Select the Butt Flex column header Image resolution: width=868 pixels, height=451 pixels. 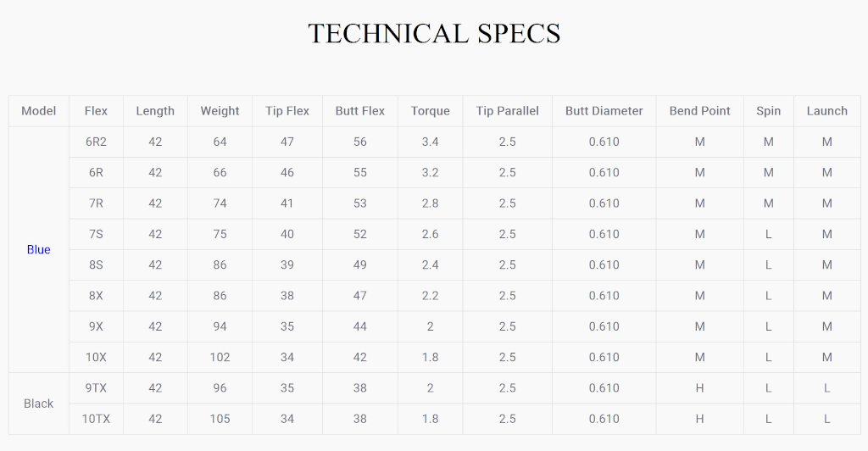[x=359, y=111]
